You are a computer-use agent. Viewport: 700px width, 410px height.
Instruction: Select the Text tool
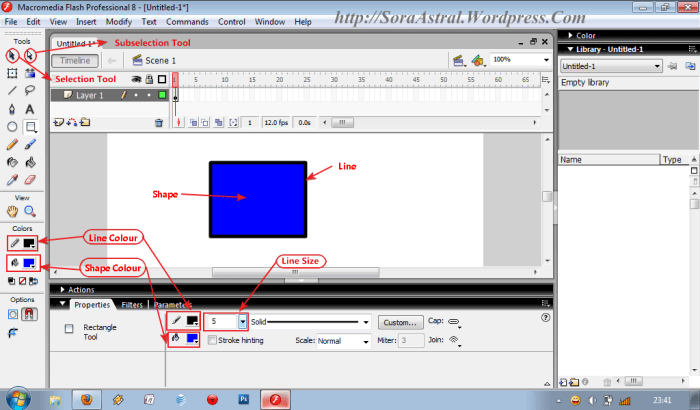click(x=30, y=109)
